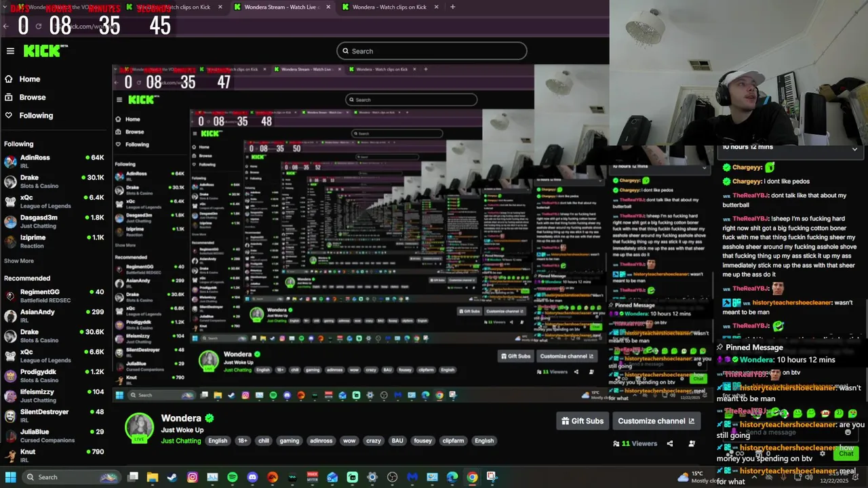Select the chill tag

(264, 441)
